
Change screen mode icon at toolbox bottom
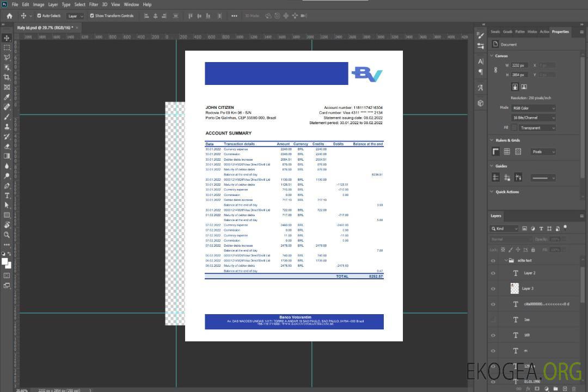[7, 285]
